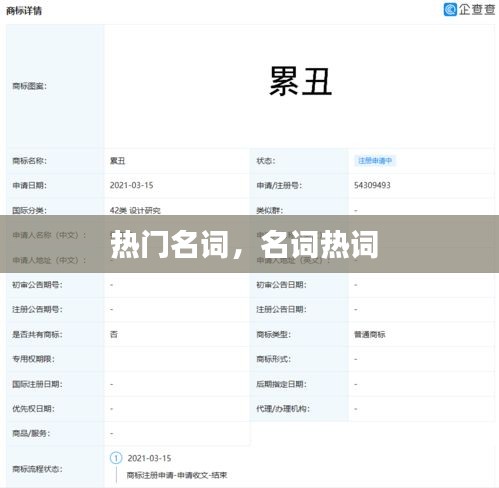Viewport: 499px width, 488px height.
Task: Select the 代理/办理机构 label
Action: 283,409
